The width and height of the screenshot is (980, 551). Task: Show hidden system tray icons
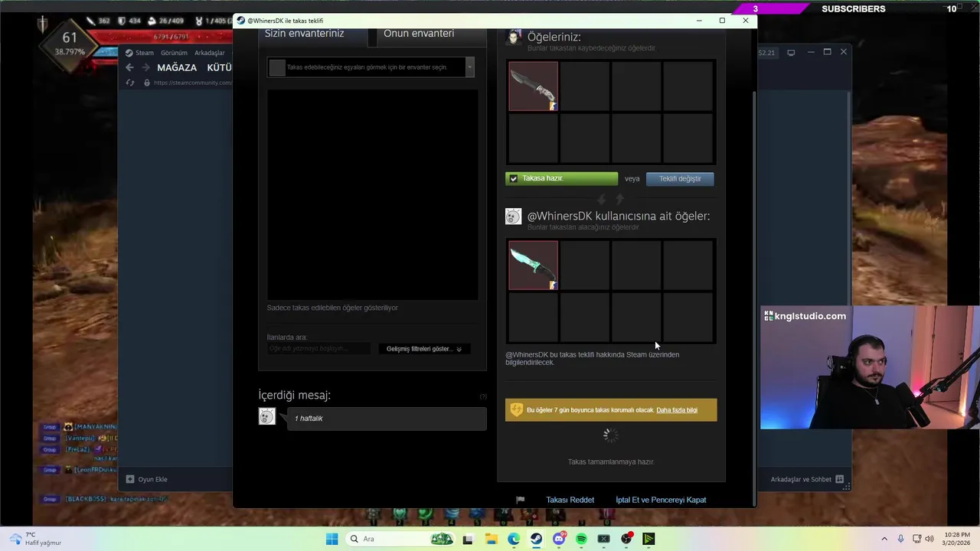click(884, 539)
